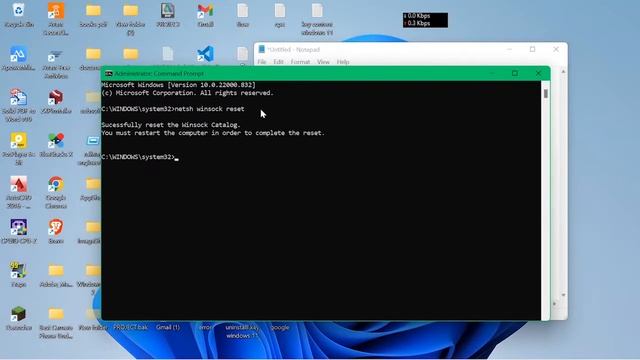Click the Command Prompt icon in its title bar
Image resolution: width=640 pixels, height=360 pixels.
click(109, 74)
